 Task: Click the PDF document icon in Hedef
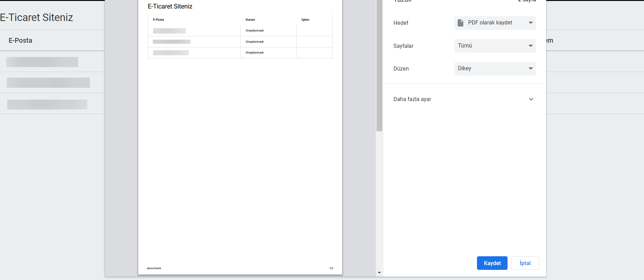460,23
